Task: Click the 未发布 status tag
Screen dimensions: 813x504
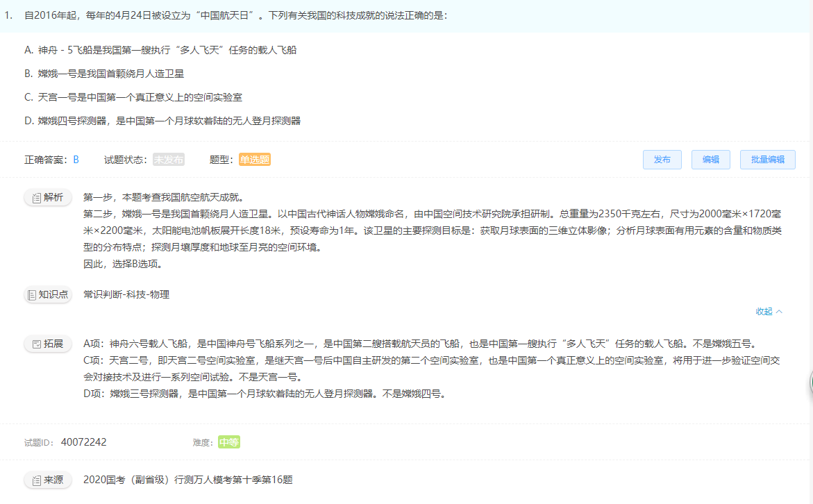Action: click(169, 160)
